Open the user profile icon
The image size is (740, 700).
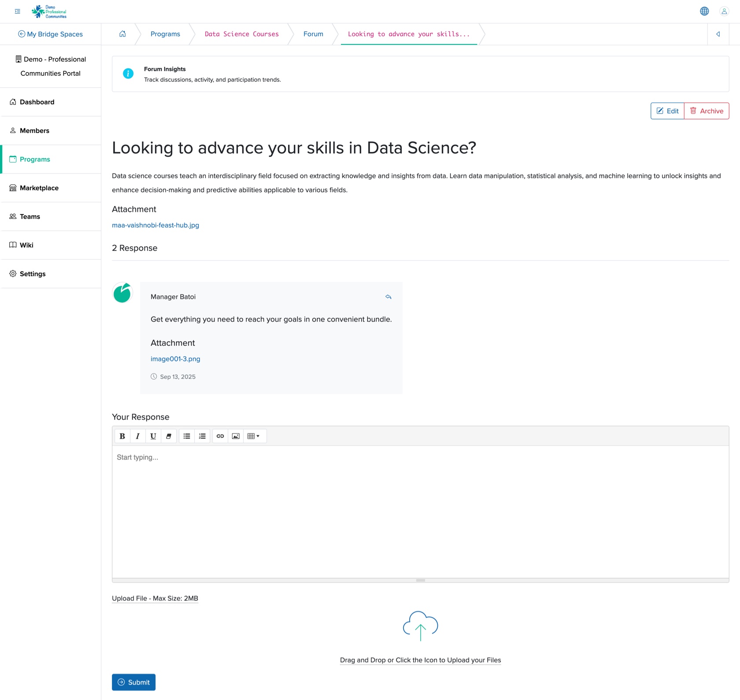[x=724, y=11]
